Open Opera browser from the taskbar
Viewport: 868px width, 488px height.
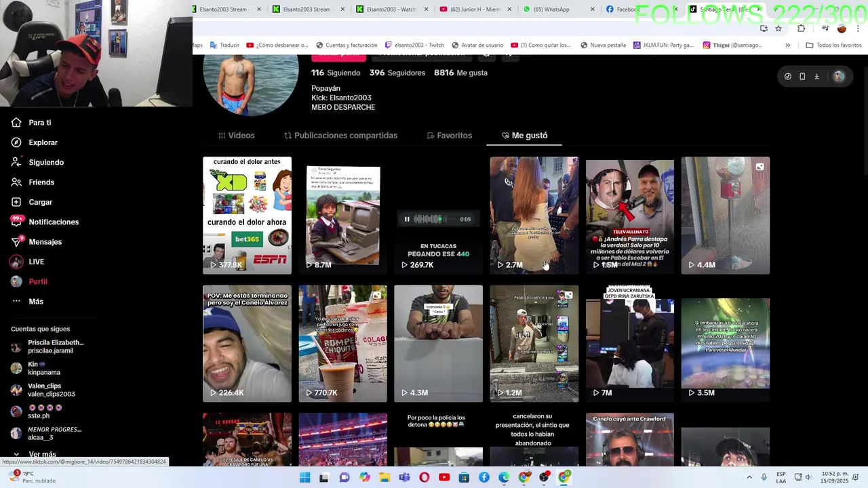click(x=425, y=478)
